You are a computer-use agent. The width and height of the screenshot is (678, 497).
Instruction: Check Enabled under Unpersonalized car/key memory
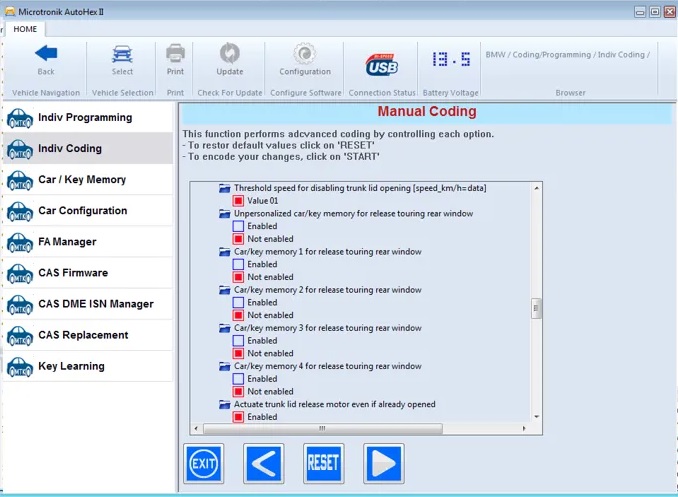(238, 226)
